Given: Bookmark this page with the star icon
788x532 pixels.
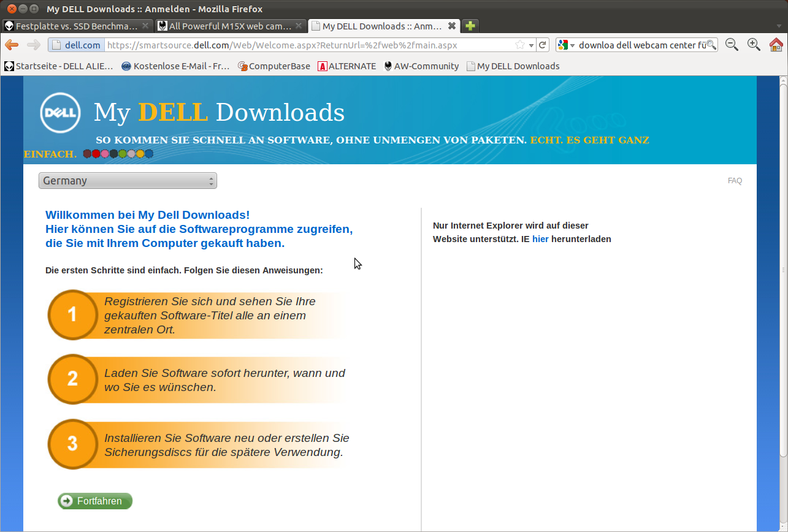Looking at the screenshot, I should click(x=520, y=45).
